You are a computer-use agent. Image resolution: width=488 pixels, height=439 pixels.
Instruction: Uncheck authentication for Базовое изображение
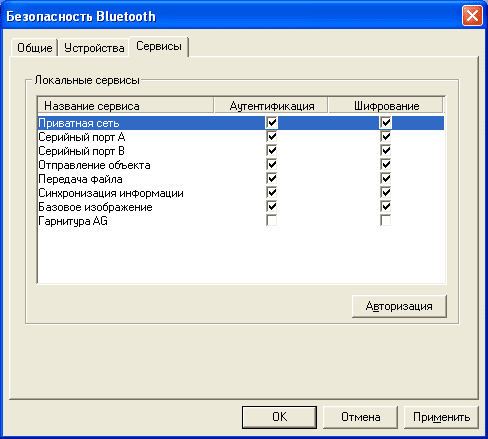(x=272, y=207)
